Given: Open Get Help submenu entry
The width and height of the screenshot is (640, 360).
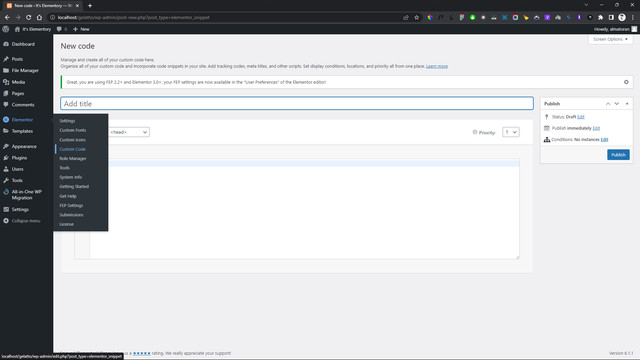Looking at the screenshot, I should coord(68,196).
